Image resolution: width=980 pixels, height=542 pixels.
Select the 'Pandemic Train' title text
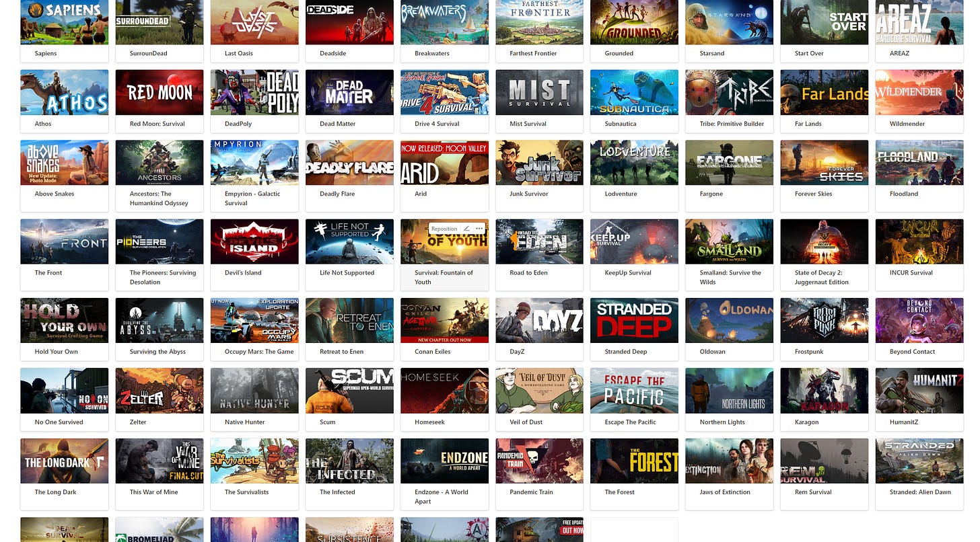coord(532,492)
